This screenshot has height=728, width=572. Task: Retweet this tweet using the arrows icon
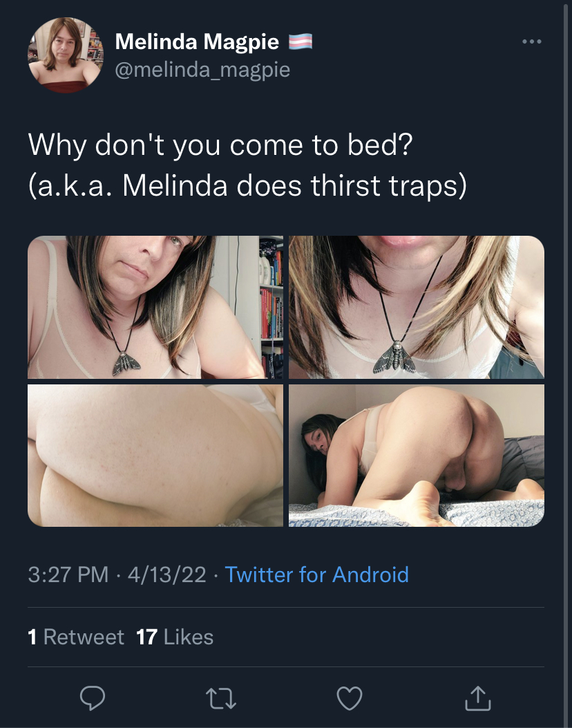[221, 698]
